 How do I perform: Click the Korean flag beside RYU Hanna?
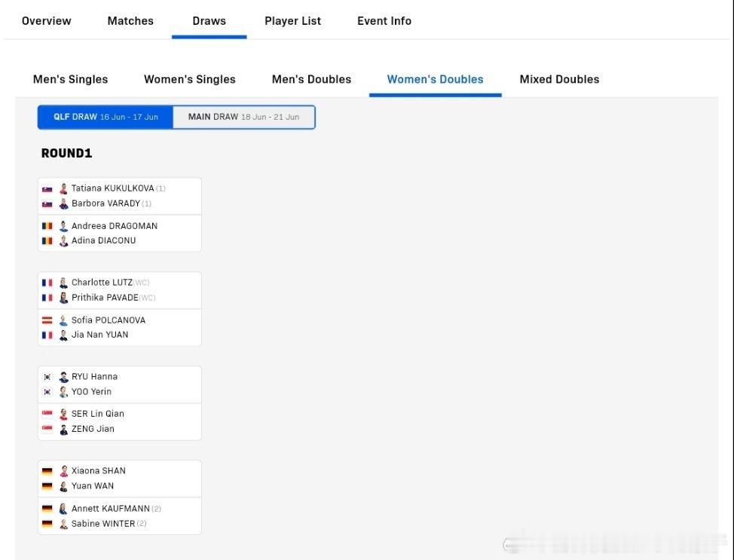tap(47, 377)
